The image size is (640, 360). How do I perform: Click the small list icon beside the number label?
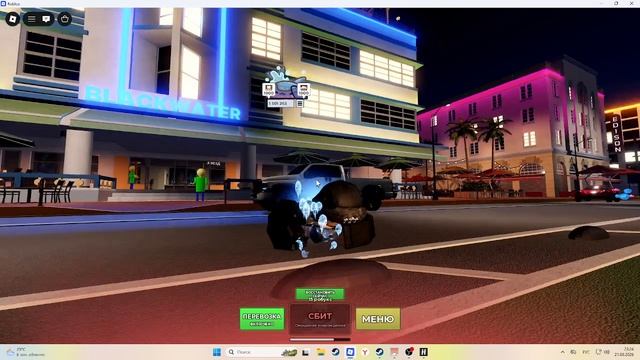[300, 104]
